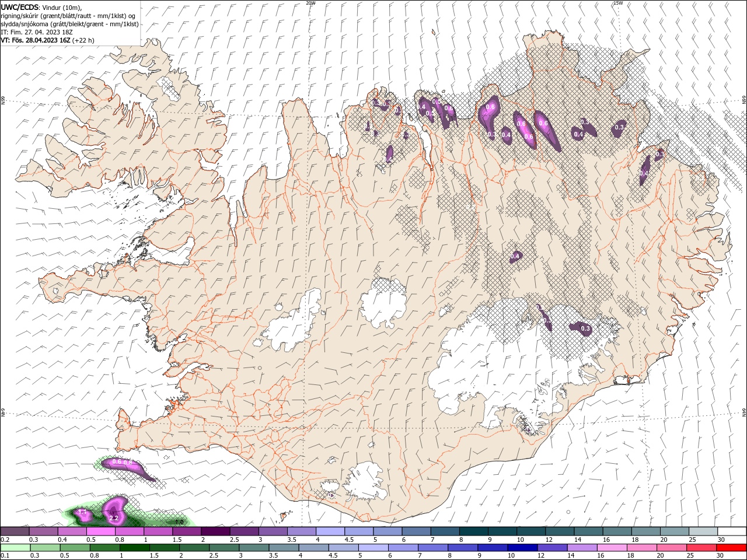Click the 'VT: Fös. 28.04.2023 16Z' line
The image size is (747, 560).
(36, 40)
